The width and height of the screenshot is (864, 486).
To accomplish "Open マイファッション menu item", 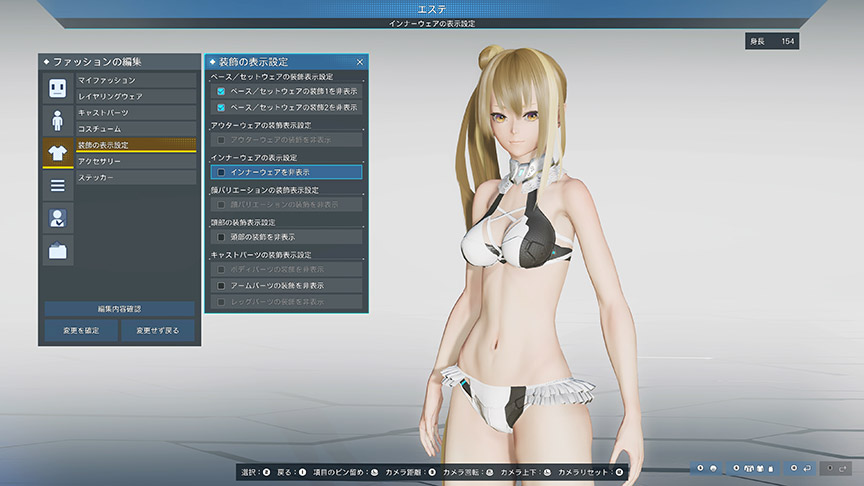I will pyautogui.click(x=136, y=80).
